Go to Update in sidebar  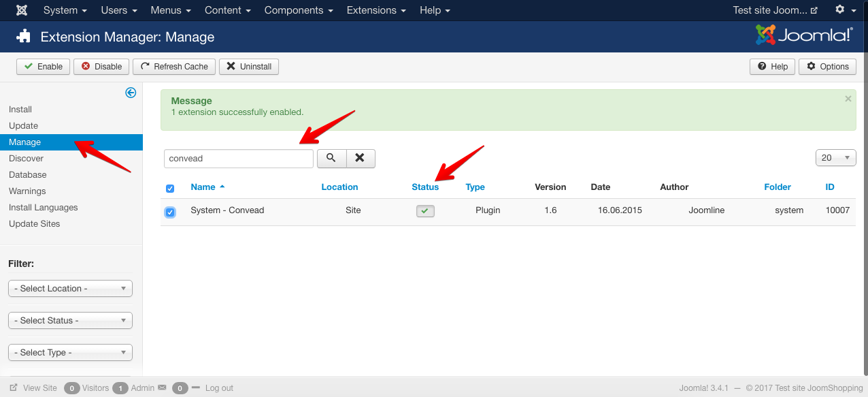coord(23,126)
